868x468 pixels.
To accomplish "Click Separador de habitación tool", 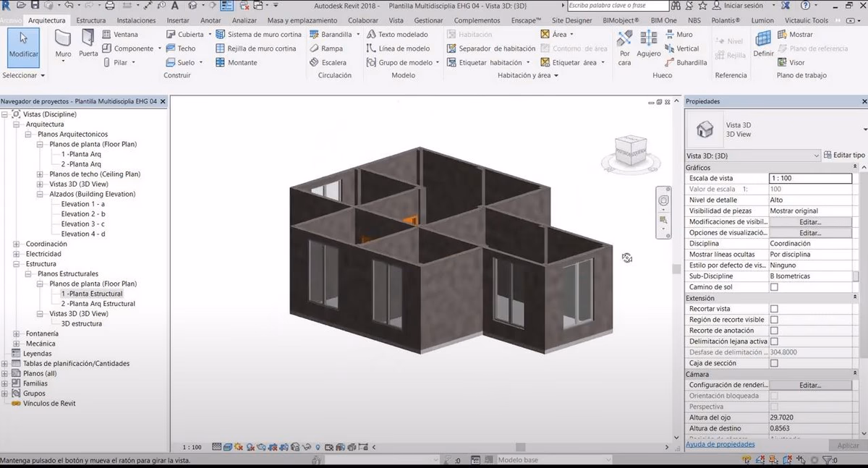I will [491, 48].
